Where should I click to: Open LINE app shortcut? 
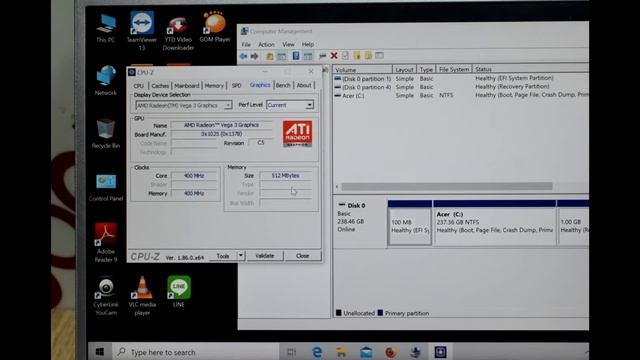pyautogui.click(x=178, y=291)
